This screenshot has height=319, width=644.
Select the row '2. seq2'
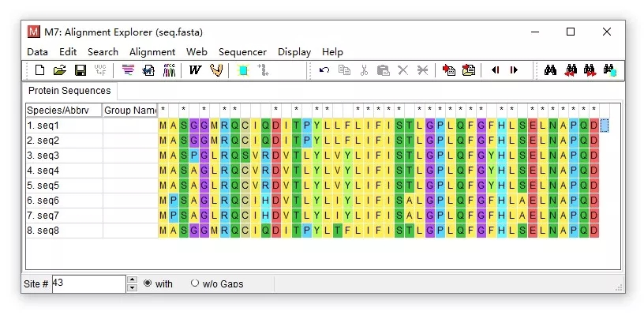64,141
